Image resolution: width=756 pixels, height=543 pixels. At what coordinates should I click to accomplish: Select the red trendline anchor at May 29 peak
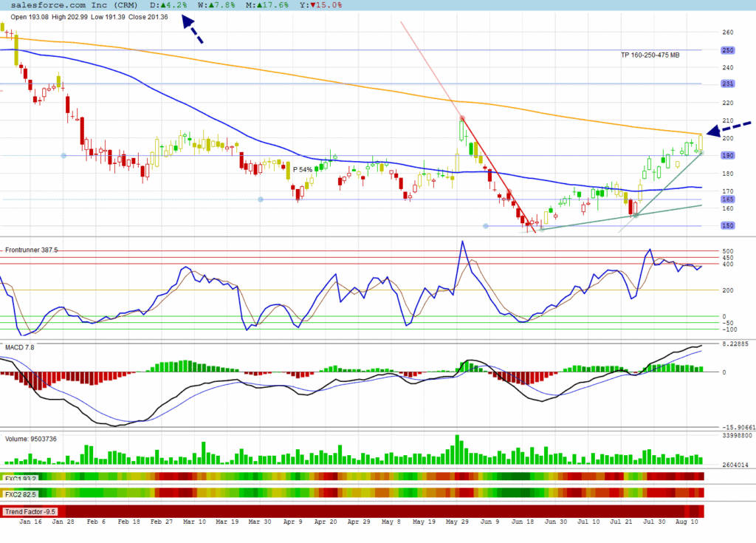(x=462, y=118)
